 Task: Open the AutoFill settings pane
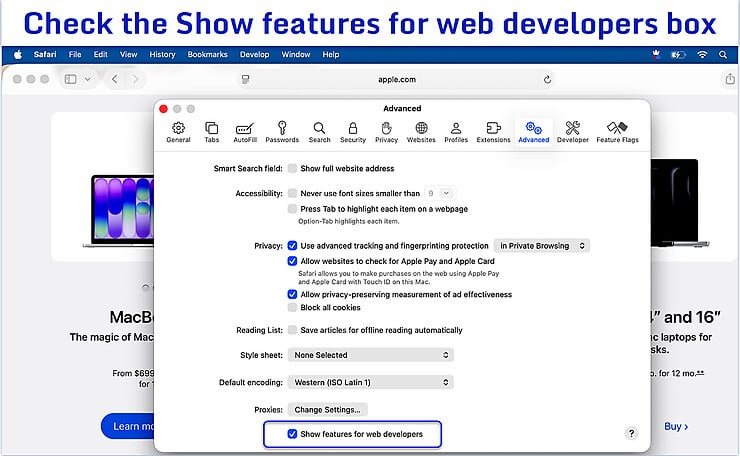pyautogui.click(x=245, y=132)
